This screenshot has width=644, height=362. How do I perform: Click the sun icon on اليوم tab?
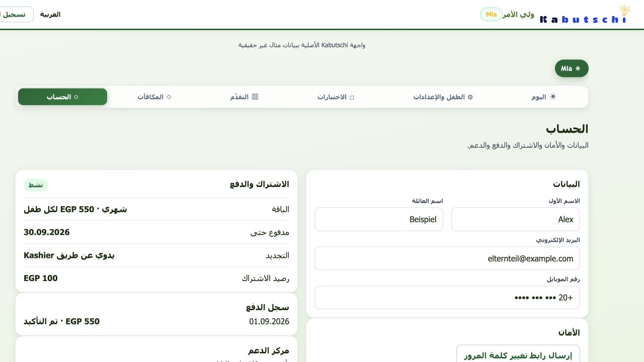coord(553,97)
